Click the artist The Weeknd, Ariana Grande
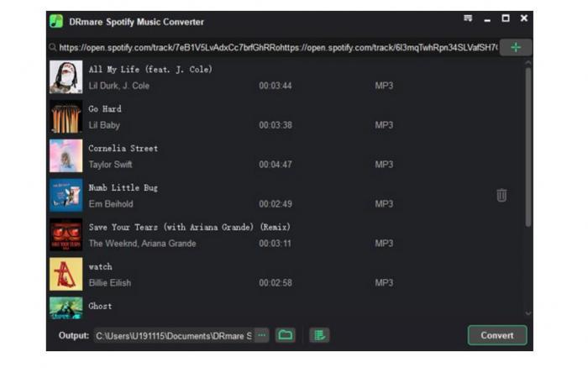Screen dimensions: 588x368 [x=142, y=244]
